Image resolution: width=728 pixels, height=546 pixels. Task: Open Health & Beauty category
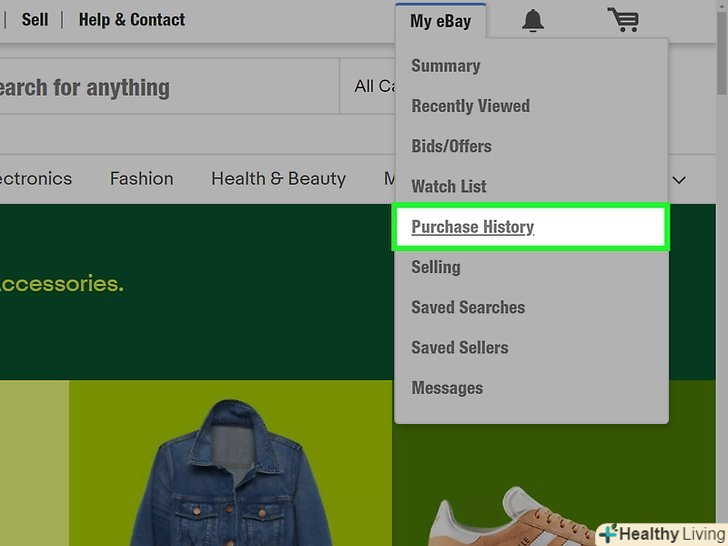click(x=279, y=179)
